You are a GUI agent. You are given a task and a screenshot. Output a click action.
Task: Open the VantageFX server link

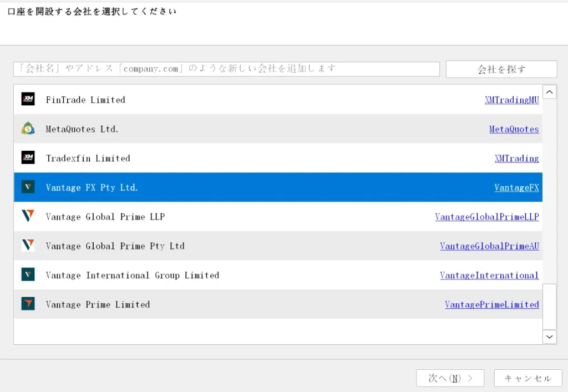tap(516, 187)
